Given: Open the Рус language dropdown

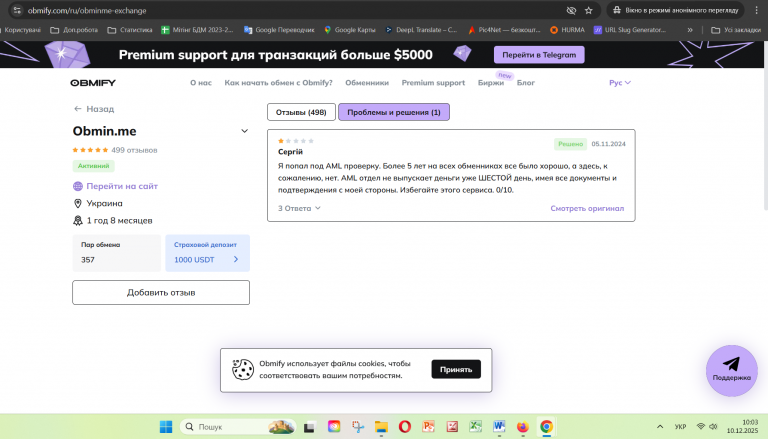Looking at the screenshot, I should [620, 83].
